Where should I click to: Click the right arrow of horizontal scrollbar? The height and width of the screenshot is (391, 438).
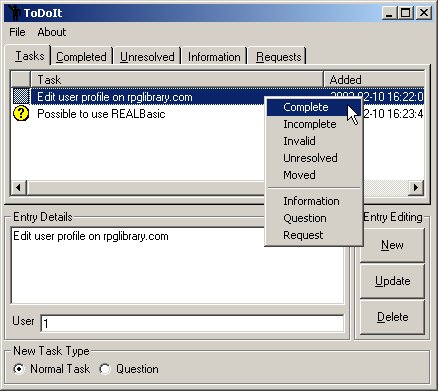point(416,187)
